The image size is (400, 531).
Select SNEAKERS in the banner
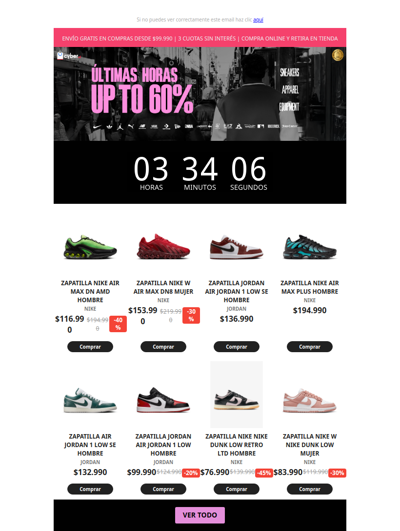[290, 72]
